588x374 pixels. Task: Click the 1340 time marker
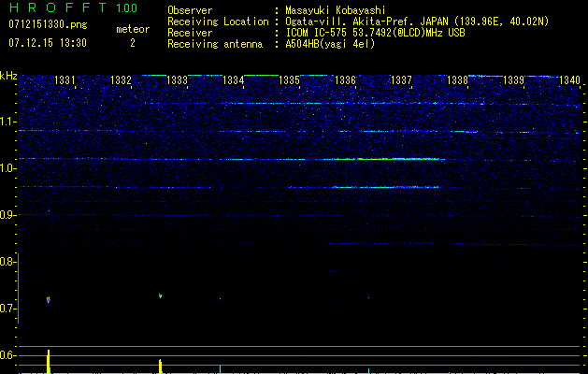(568, 81)
